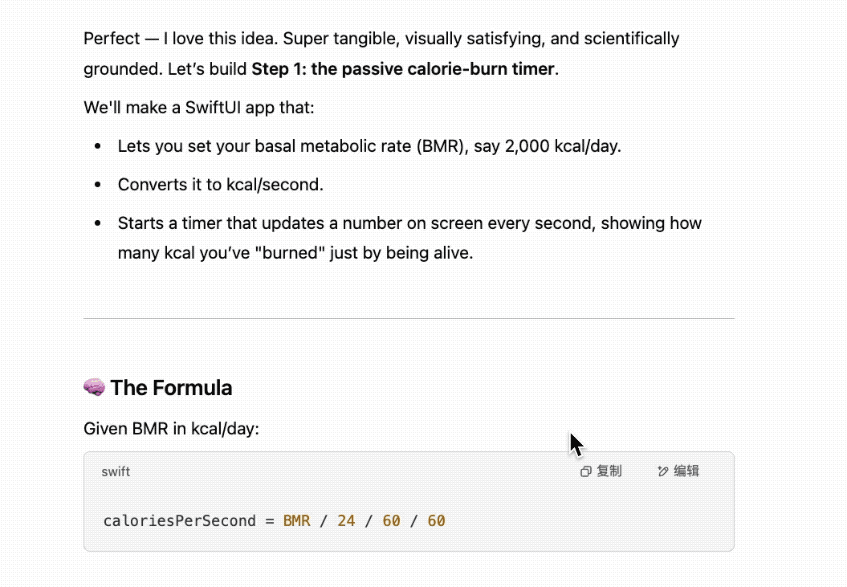Click the horizontal divider above The Formula
847x587 pixels.
coord(409,319)
